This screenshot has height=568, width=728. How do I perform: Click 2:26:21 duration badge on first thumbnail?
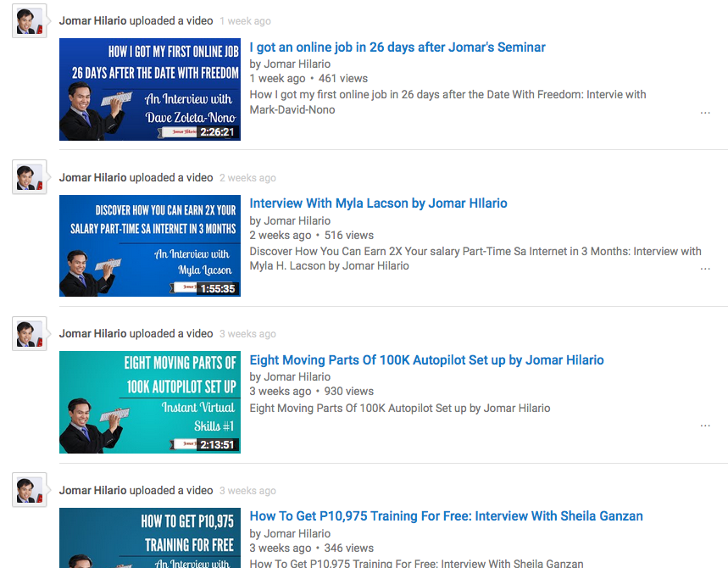(217, 132)
